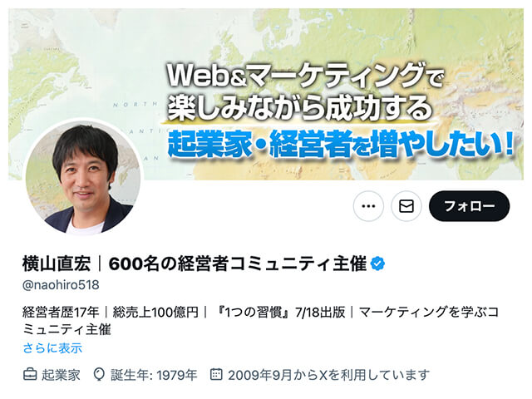Click the banner line 楽しみながら成功する

[301, 108]
